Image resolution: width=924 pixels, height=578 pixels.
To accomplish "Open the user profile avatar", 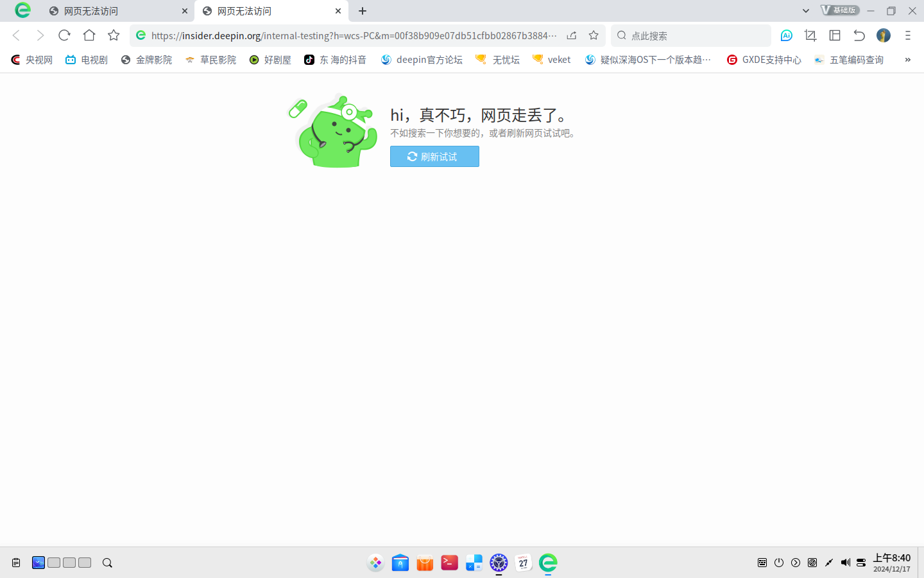I will coord(884,35).
